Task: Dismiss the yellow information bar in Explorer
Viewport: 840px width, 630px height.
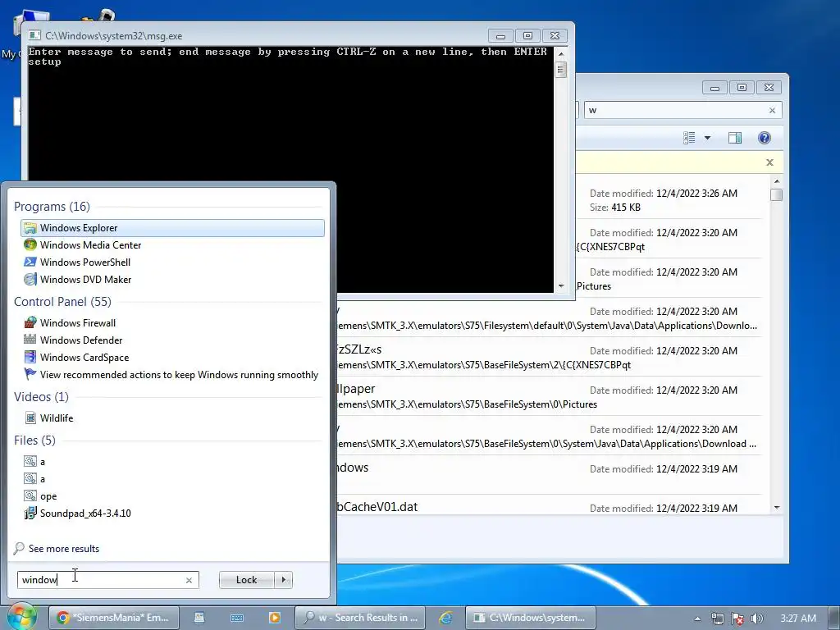Action: 769,162
